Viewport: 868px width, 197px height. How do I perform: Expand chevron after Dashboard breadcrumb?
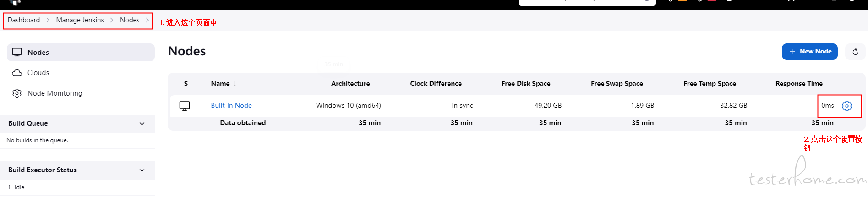[48, 20]
